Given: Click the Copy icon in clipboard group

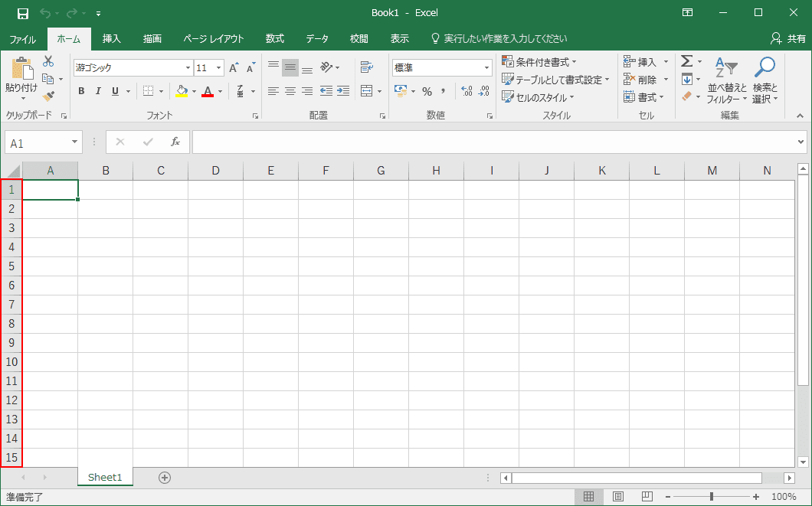Looking at the screenshot, I should pos(48,79).
